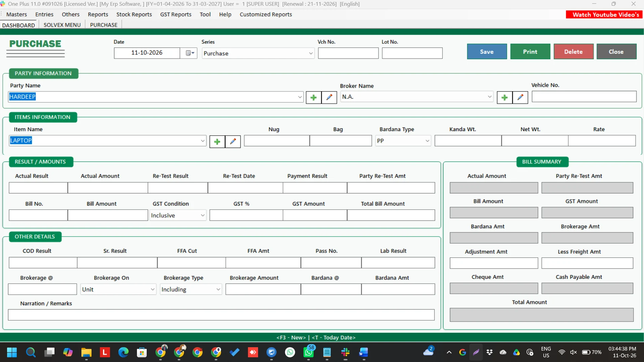Edit the LAPTOP item with pencil icon
644x362 pixels.
233,142
